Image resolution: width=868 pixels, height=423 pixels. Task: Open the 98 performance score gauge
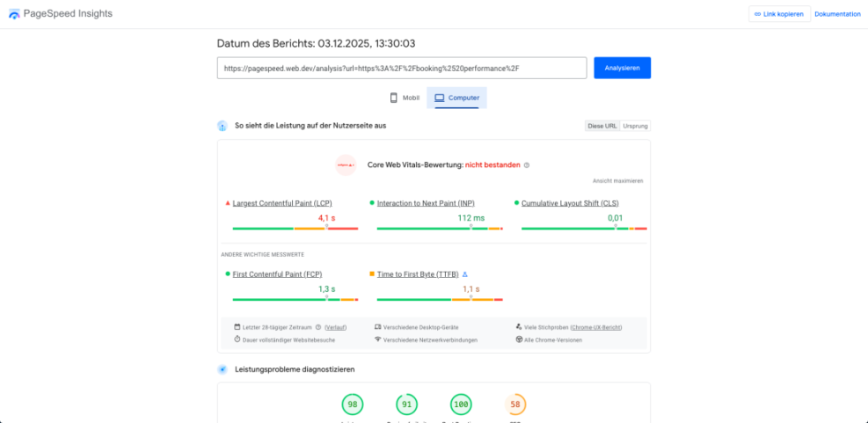[352, 405]
